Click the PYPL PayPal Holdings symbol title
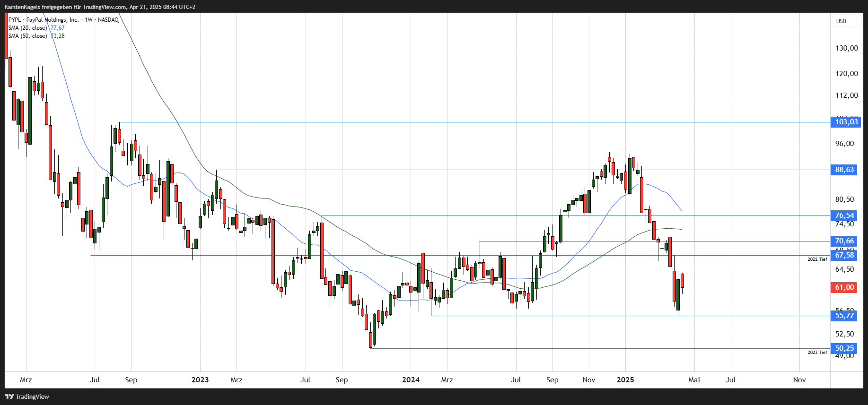868x405 pixels. tap(63, 20)
